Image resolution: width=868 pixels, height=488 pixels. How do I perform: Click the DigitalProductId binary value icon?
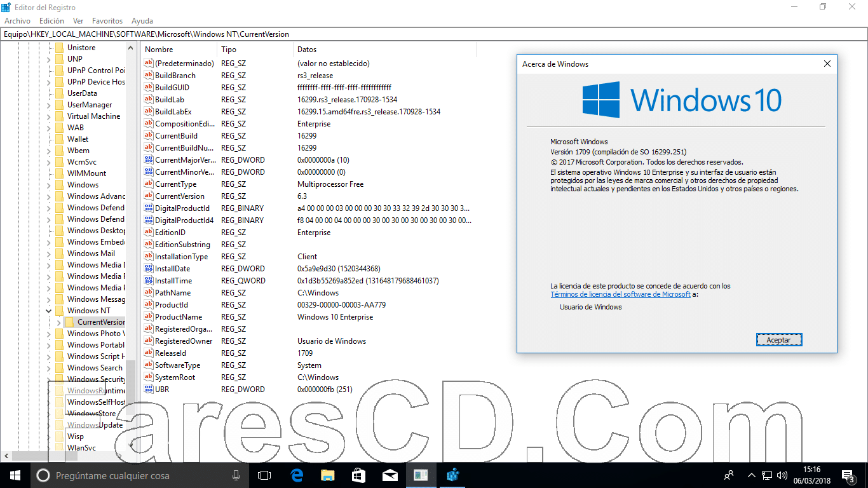[x=149, y=208]
